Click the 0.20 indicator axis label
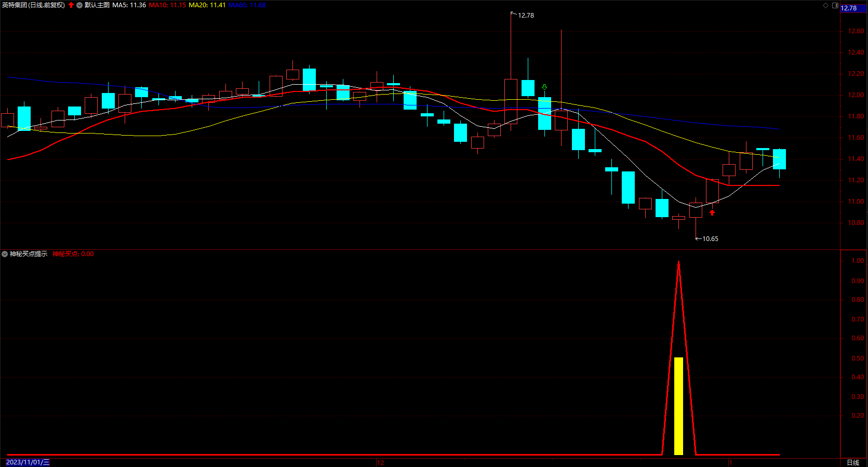Screen dimensions: 868x467 point(858,416)
